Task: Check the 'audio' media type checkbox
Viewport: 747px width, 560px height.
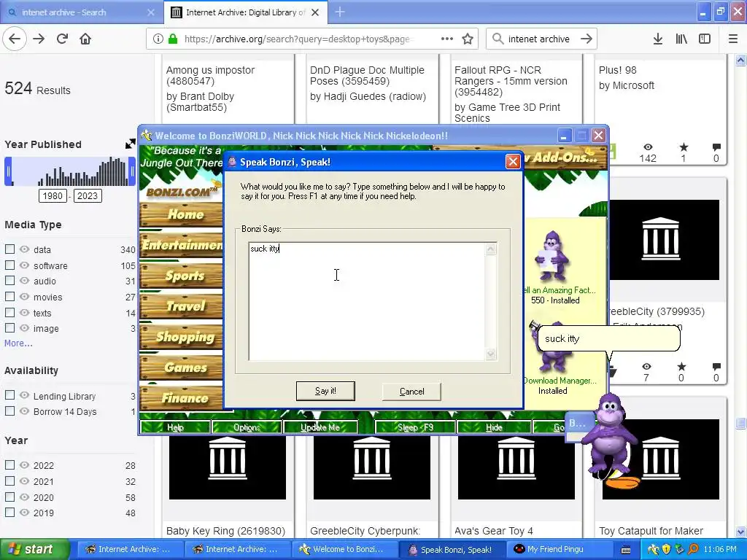Action: 9,281
